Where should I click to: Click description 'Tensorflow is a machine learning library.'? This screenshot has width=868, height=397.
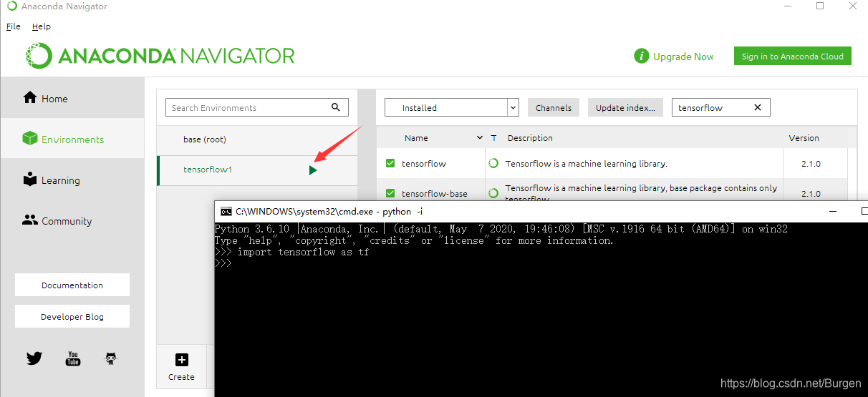coord(586,164)
